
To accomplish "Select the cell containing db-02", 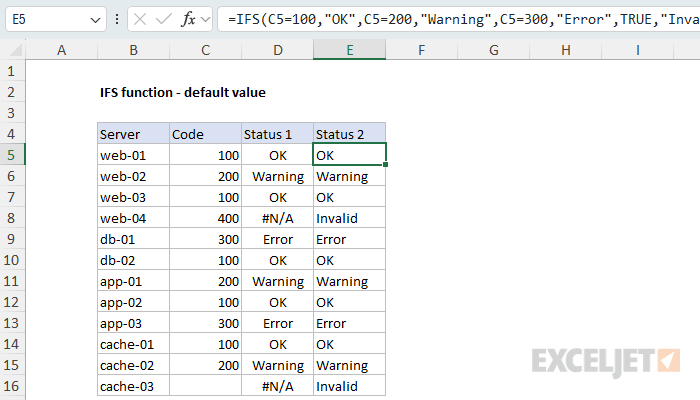I will point(133,260).
